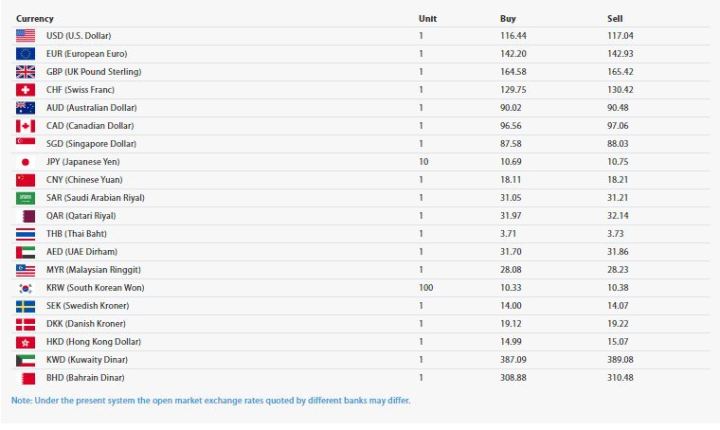Click the BHD (Bahrain Dinar) label
Screen dimensions: 720x430
click(85, 378)
